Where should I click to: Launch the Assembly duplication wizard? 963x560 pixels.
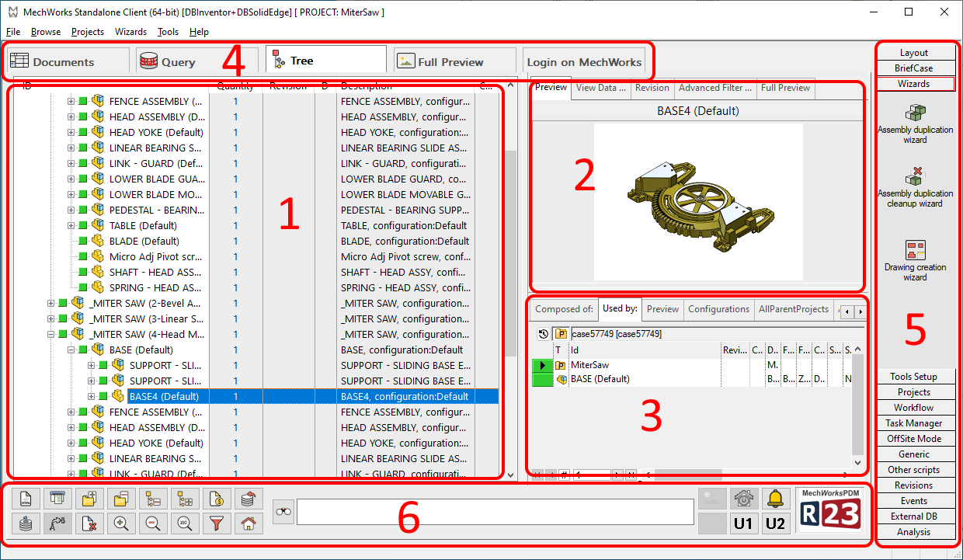pos(915,124)
